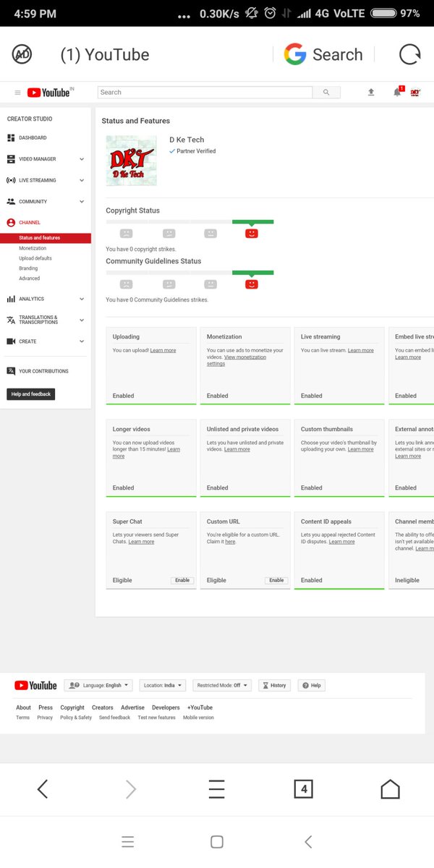Expand the Create section chevron
The image size is (434, 868).
pyautogui.click(x=82, y=341)
